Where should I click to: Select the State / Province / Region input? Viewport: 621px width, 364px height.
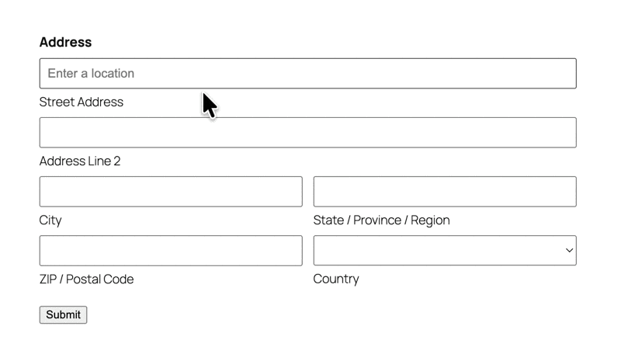(x=445, y=192)
